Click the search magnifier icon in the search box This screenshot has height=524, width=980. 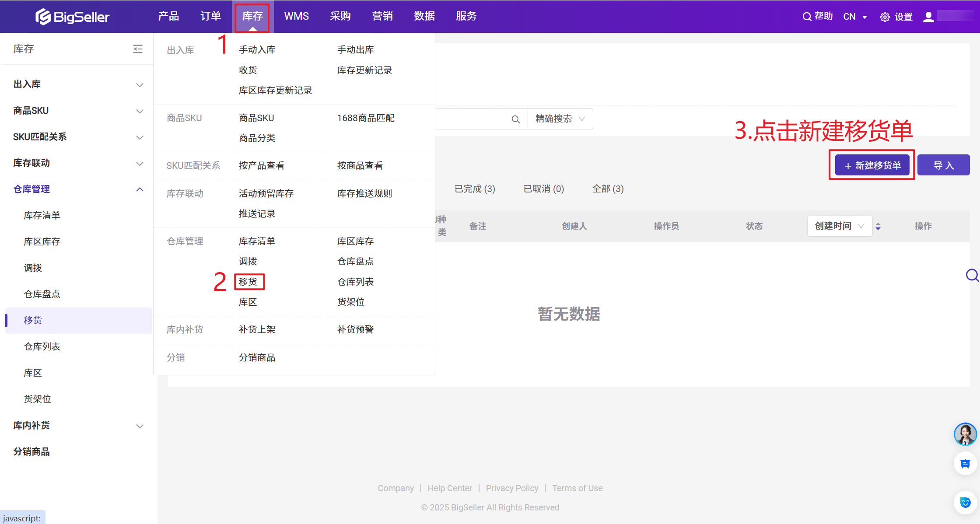pyautogui.click(x=516, y=119)
